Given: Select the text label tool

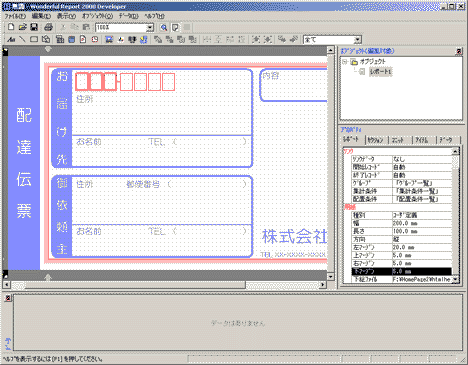Looking at the screenshot, I should (11, 40).
